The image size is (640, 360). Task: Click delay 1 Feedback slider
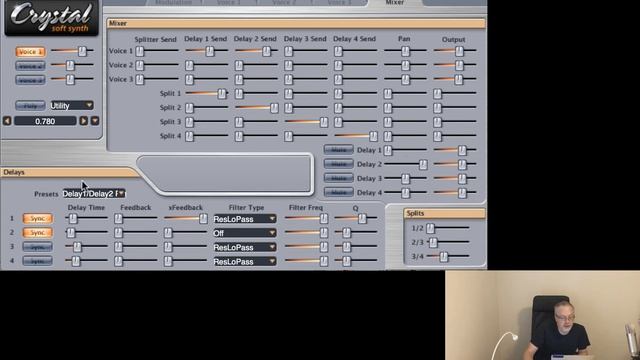pos(136,218)
